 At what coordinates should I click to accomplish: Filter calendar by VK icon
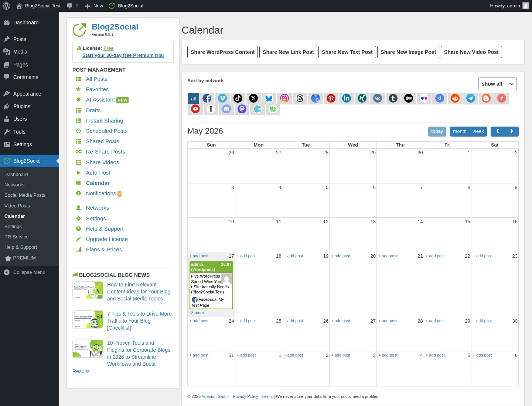click(x=378, y=98)
